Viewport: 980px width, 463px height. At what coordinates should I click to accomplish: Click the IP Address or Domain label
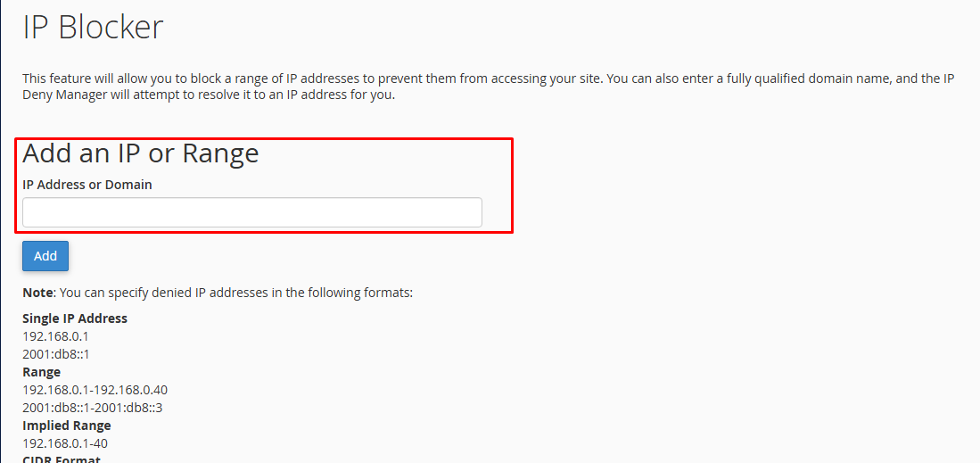pos(87,185)
